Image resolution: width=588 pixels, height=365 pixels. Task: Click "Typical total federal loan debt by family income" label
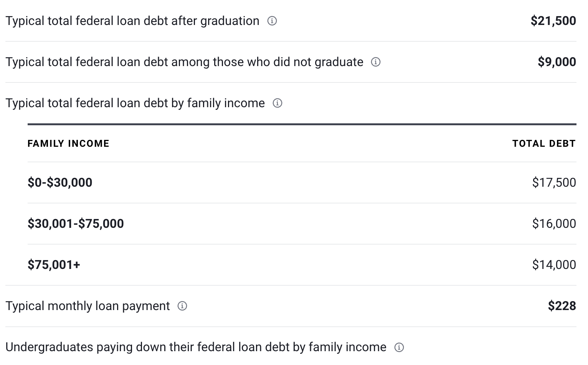(135, 103)
